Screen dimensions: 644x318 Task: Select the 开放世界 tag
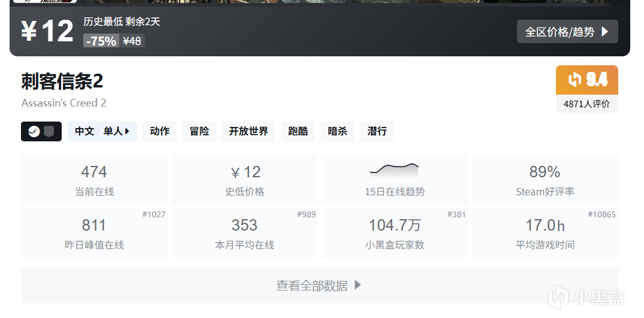click(249, 131)
